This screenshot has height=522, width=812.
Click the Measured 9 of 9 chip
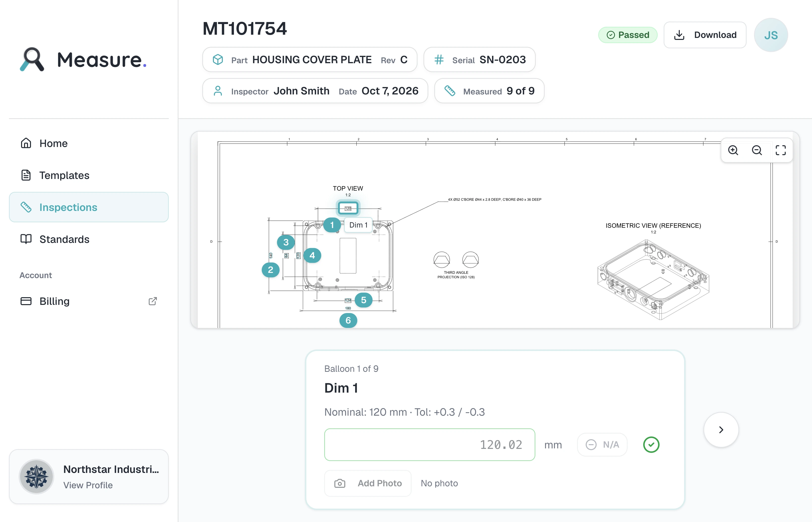489,91
